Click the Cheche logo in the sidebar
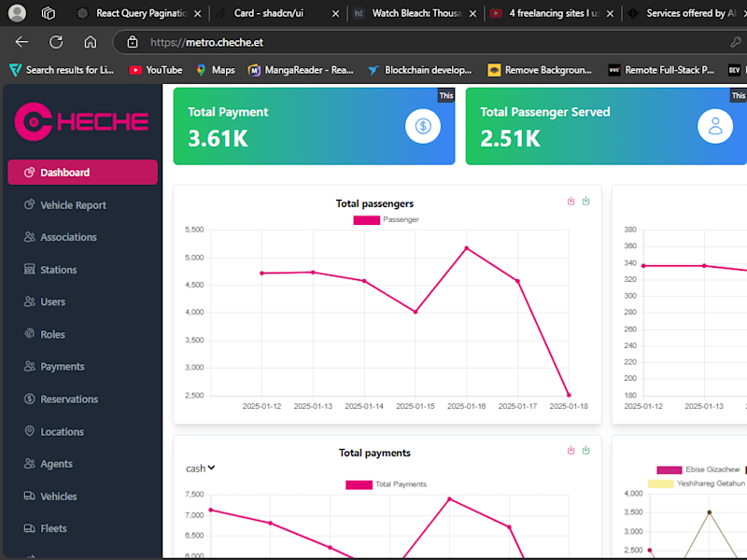 [x=81, y=121]
